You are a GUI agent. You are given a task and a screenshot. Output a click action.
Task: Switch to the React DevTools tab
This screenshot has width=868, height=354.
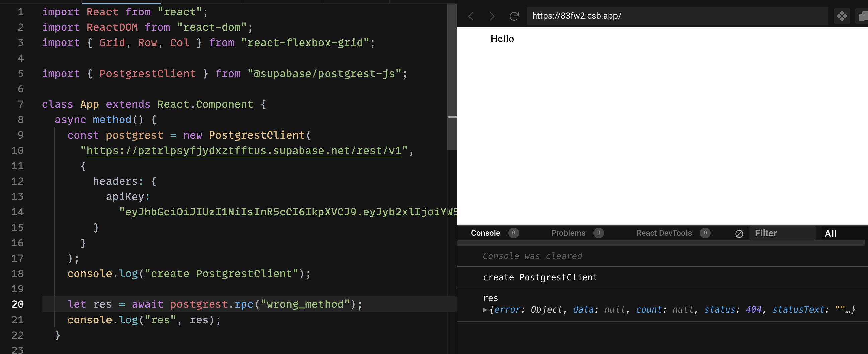[x=664, y=233]
